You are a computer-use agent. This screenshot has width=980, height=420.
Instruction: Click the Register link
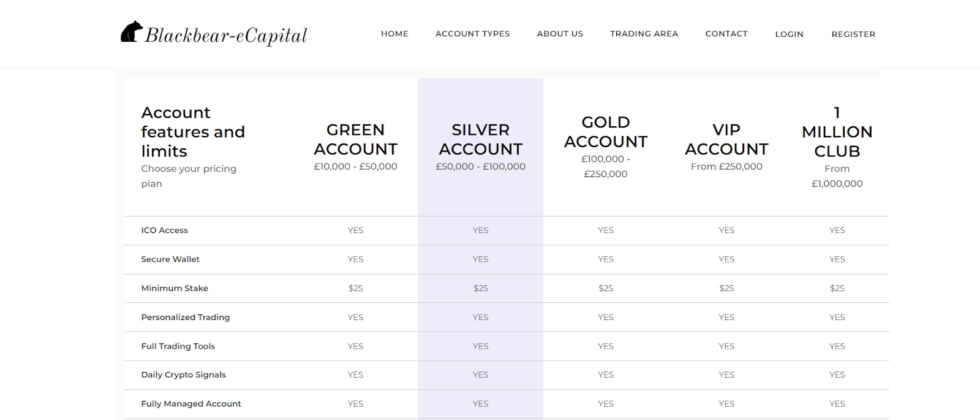pos(853,34)
